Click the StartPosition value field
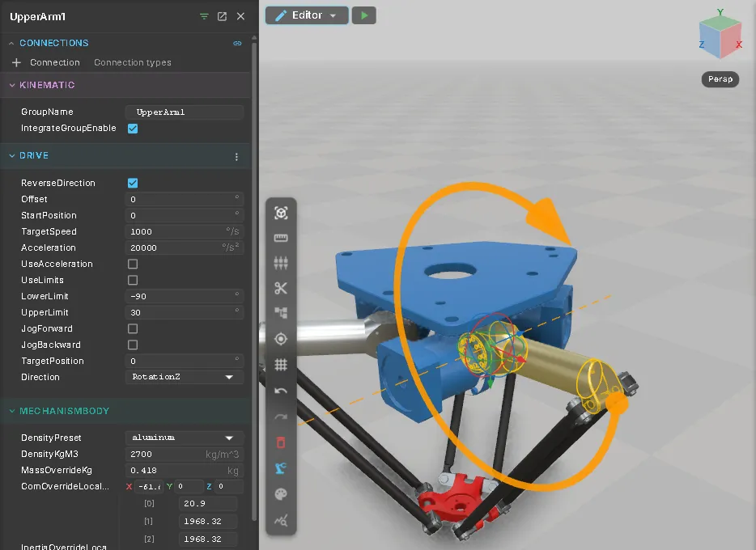 (x=185, y=215)
